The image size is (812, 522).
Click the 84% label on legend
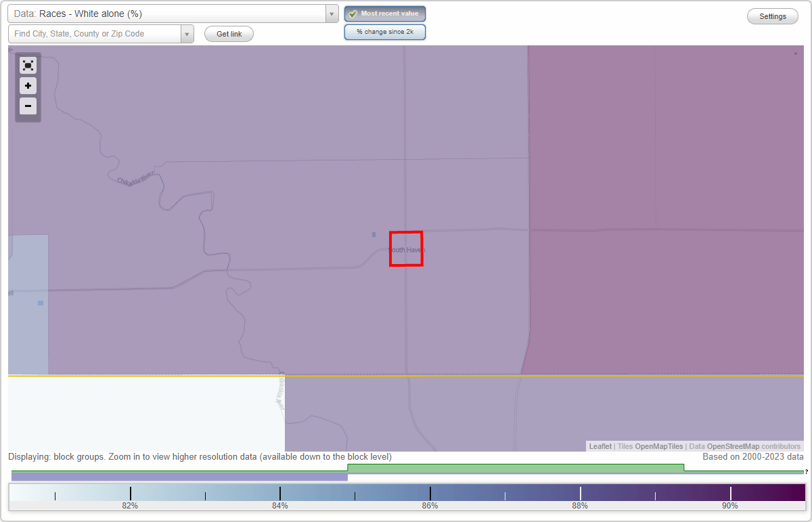[x=280, y=506]
